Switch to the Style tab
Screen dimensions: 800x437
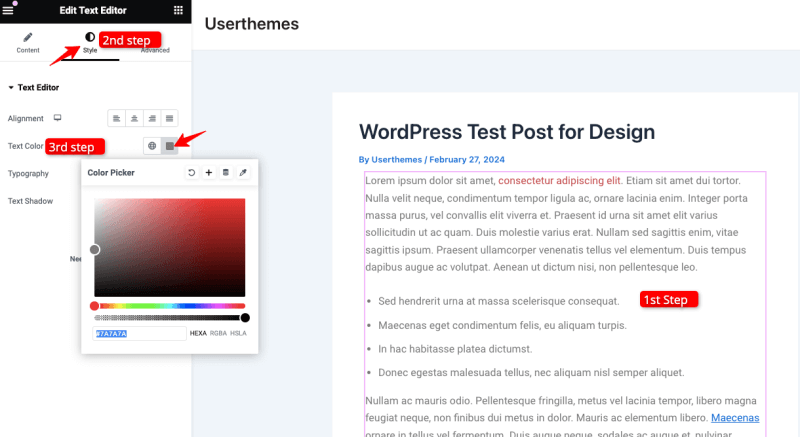[x=90, y=43]
